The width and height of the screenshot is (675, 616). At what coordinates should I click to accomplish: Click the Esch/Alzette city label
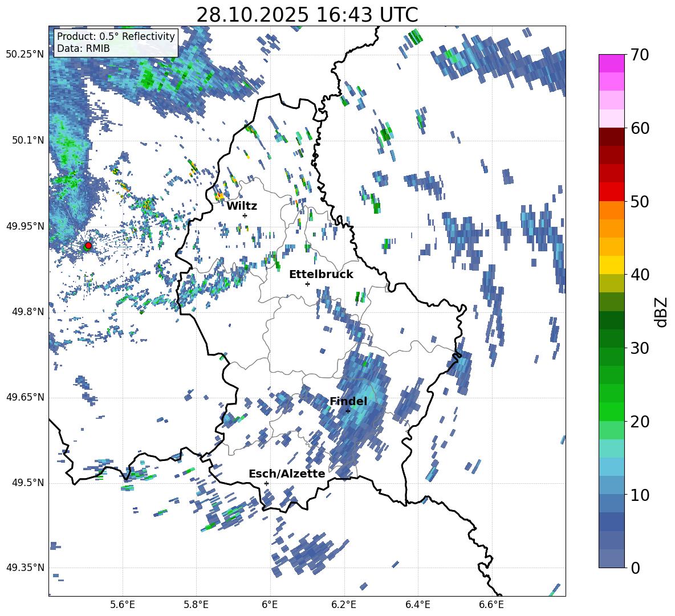287,474
